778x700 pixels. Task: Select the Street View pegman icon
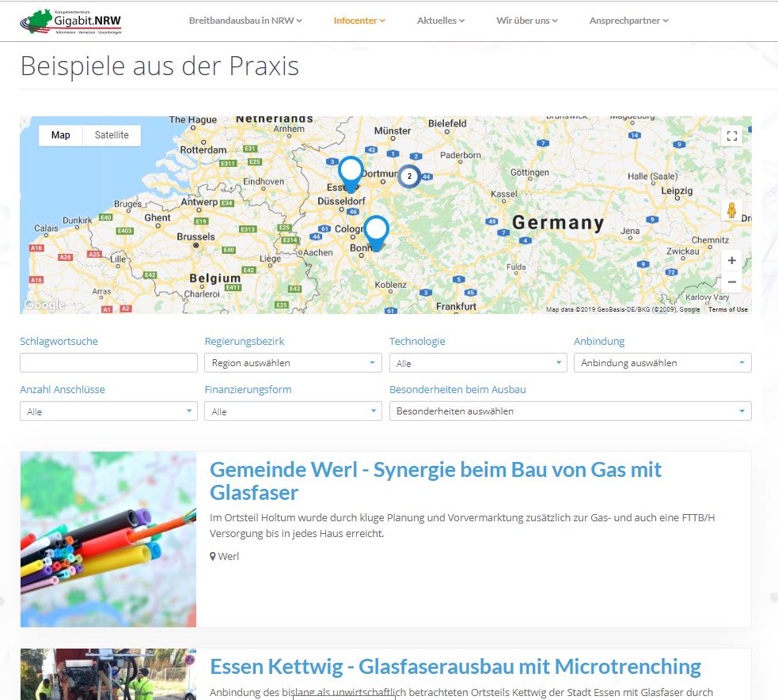click(x=731, y=210)
